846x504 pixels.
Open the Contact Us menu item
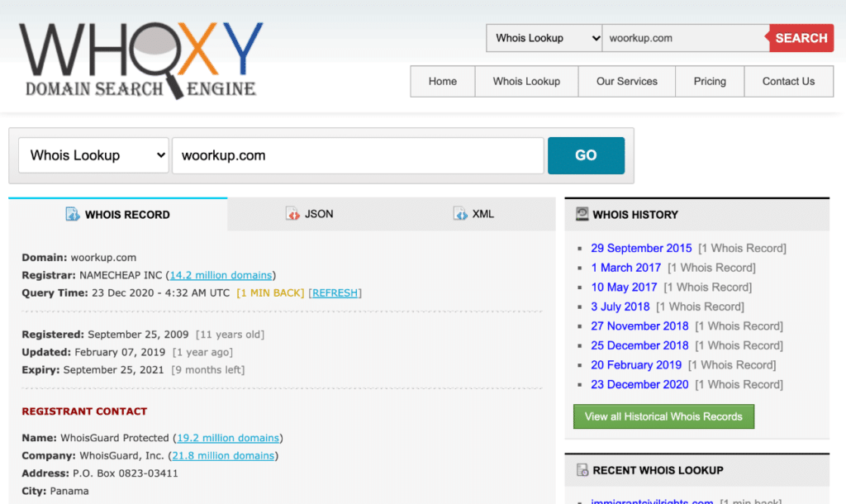pyautogui.click(x=789, y=82)
